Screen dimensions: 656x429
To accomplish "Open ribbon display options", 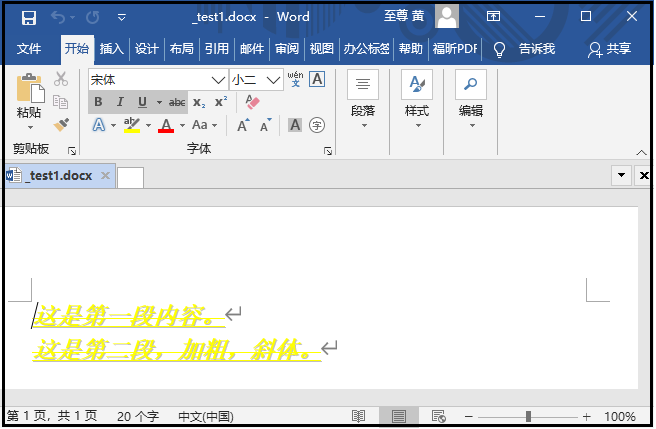I will pyautogui.click(x=493, y=16).
